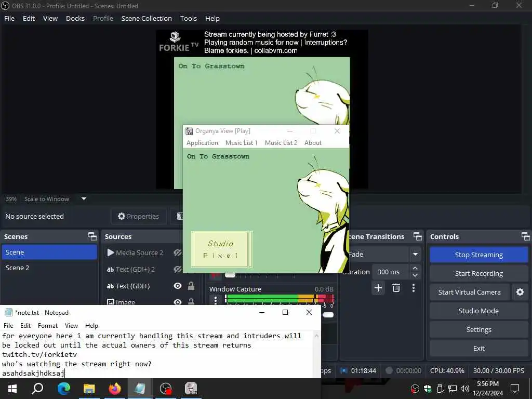
Task: Click the taskbar clock showing 5:56 PM
Action: 488,389
